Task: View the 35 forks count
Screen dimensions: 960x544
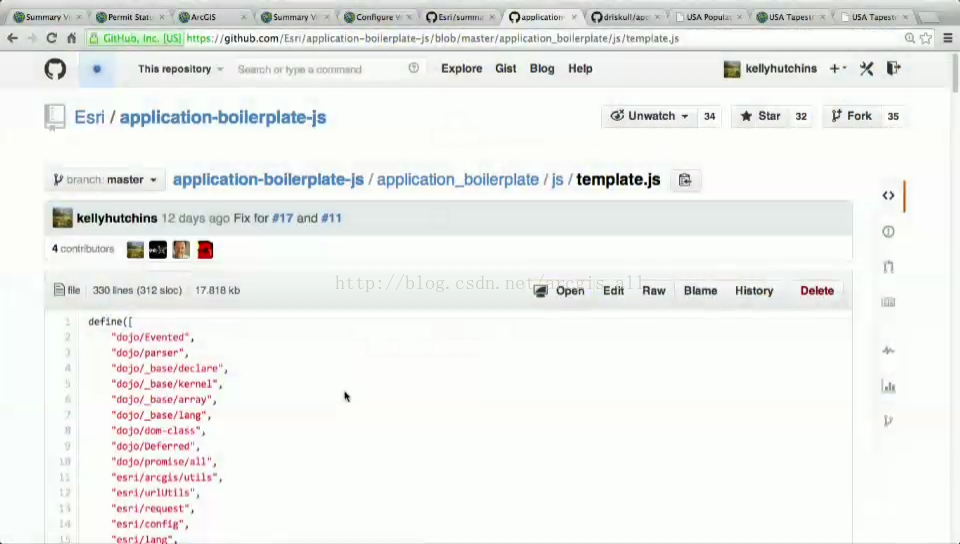Action: coord(893,116)
